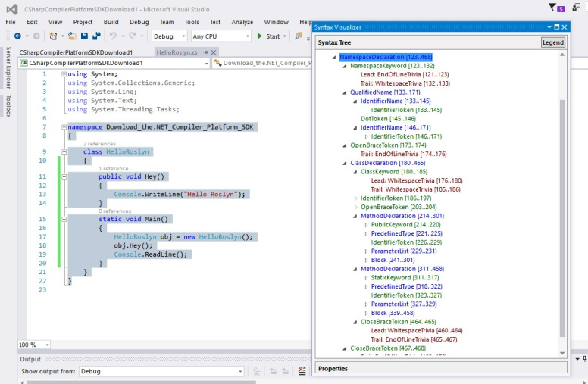Open the Build menu
The width and height of the screenshot is (588, 384).
click(x=111, y=22)
